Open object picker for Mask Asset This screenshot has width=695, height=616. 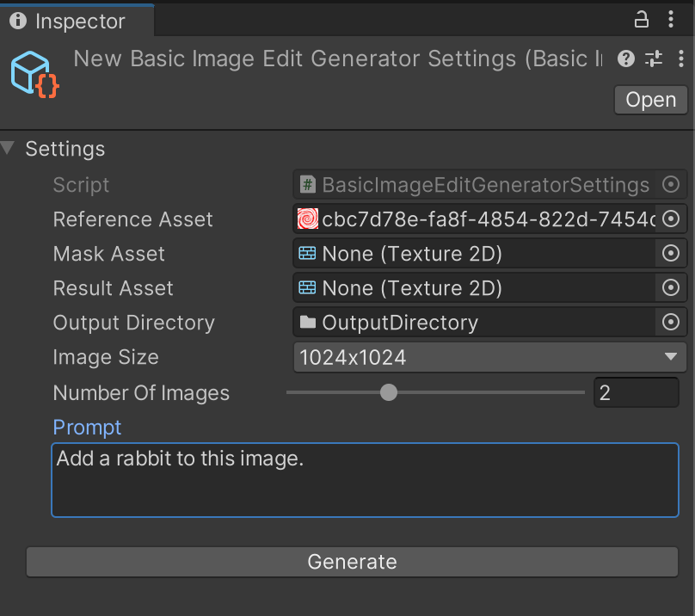pyautogui.click(x=671, y=254)
